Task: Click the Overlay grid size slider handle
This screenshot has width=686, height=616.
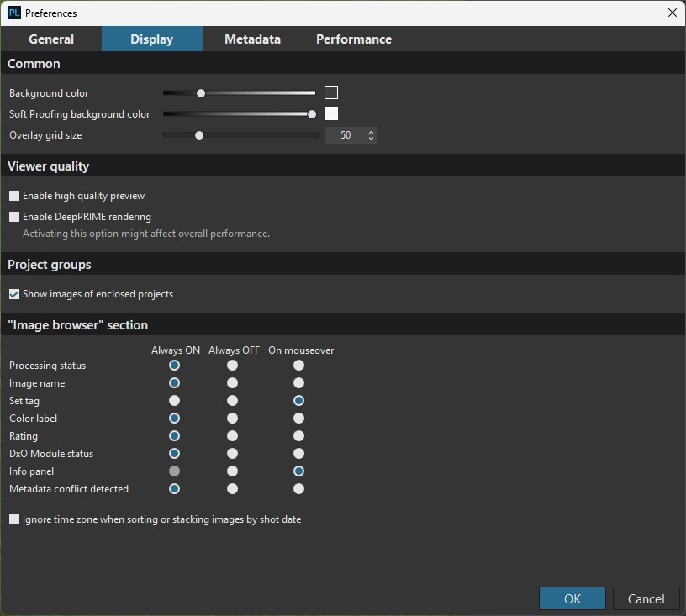Action: [199, 135]
